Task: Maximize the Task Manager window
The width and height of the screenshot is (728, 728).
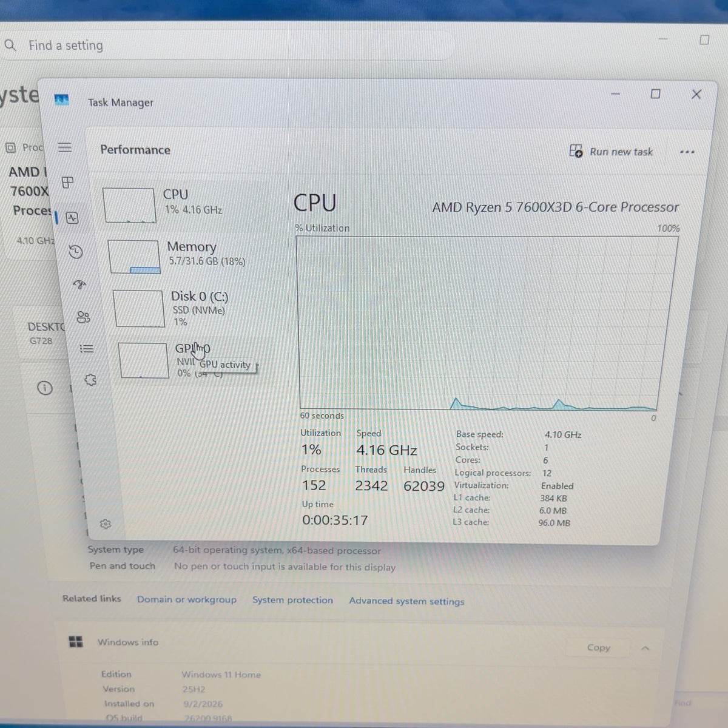Action: [x=655, y=94]
